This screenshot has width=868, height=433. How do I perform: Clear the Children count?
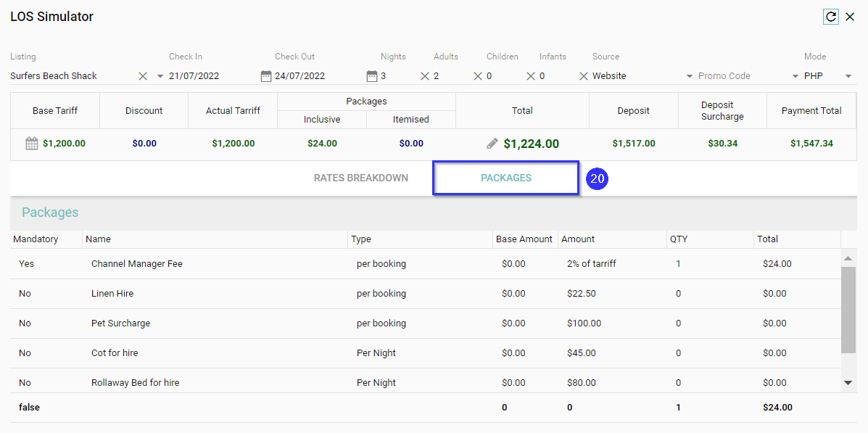pyautogui.click(x=531, y=76)
